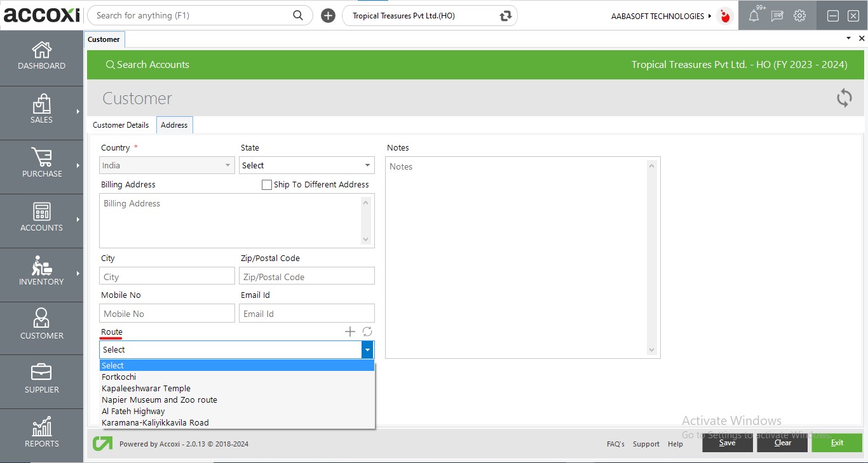This screenshot has height=463, width=868.
Task: Select the Address tab
Action: click(174, 125)
